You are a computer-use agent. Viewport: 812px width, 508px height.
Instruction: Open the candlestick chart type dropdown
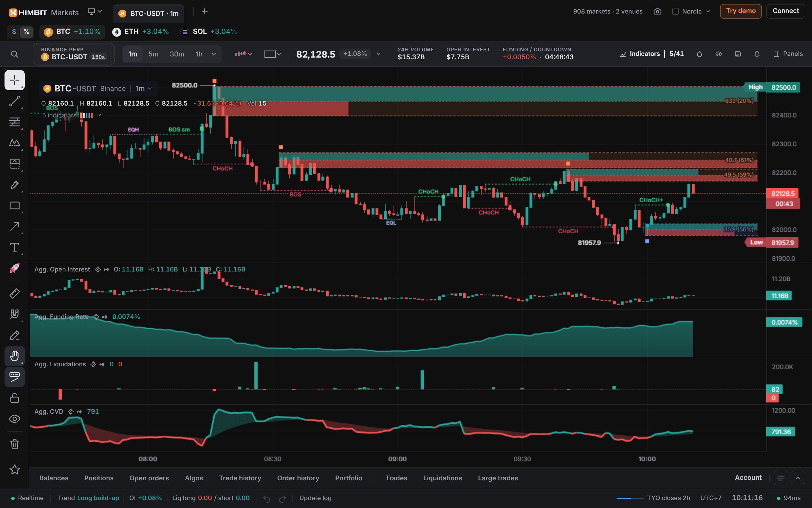point(243,54)
